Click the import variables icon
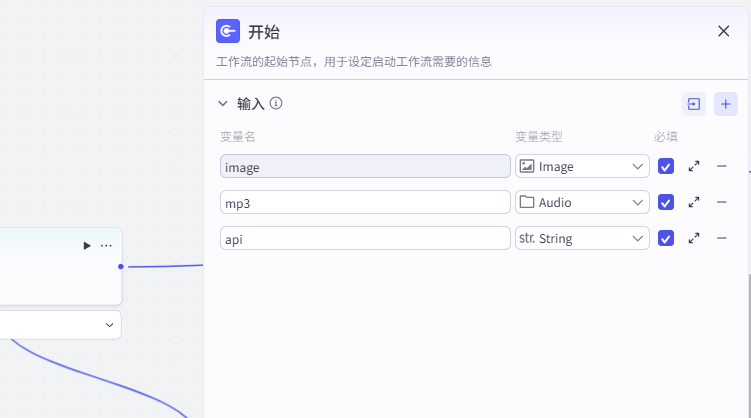Viewport: 751px width, 418px height. point(694,104)
